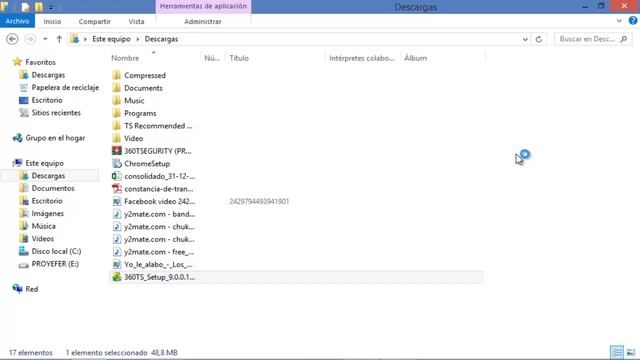Open the PROYEFER (E:) drive
The height and width of the screenshot is (360, 640).
click(x=55, y=264)
